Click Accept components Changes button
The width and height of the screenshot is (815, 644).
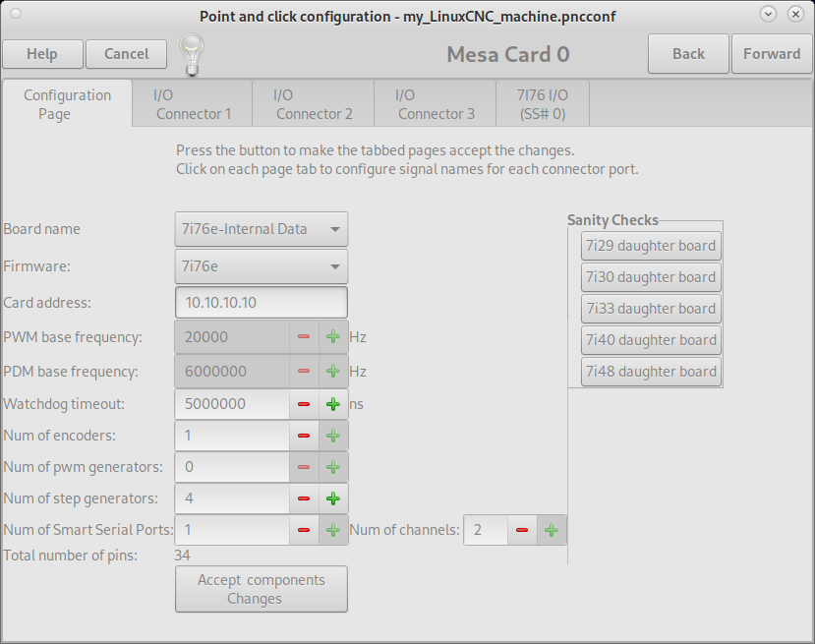coord(262,589)
